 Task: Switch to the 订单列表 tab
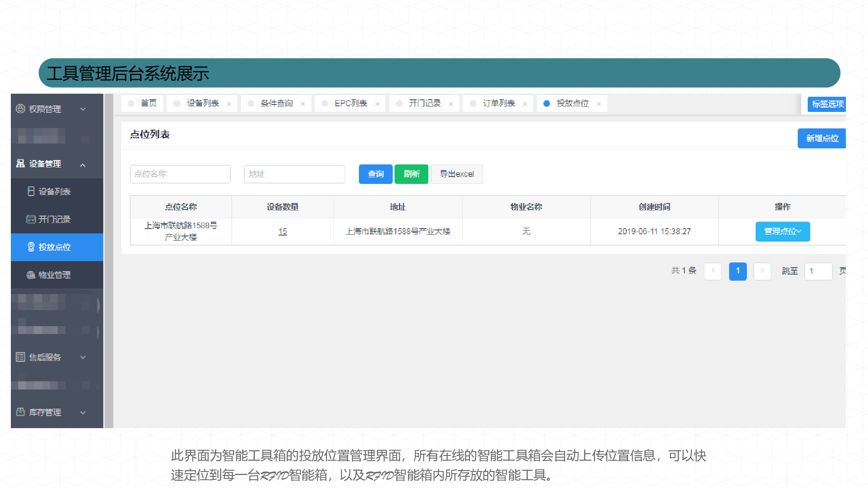point(498,103)
